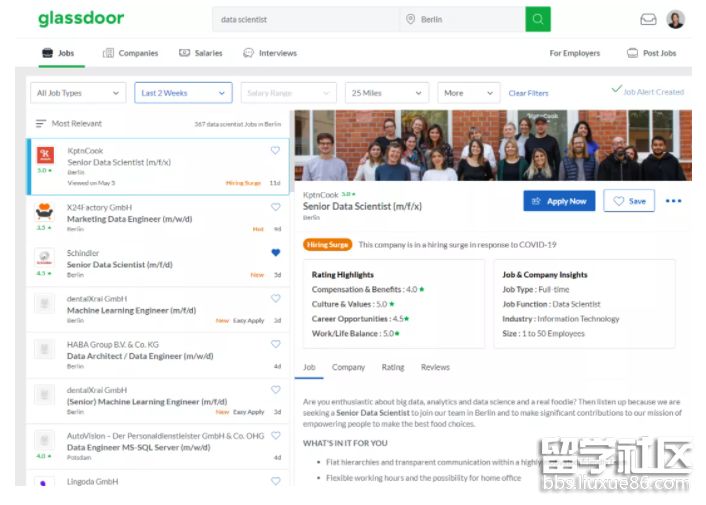This screenshot has height=505, width=706.
Task: Open the More filters dropdown
Action: [x=469, y=93]
